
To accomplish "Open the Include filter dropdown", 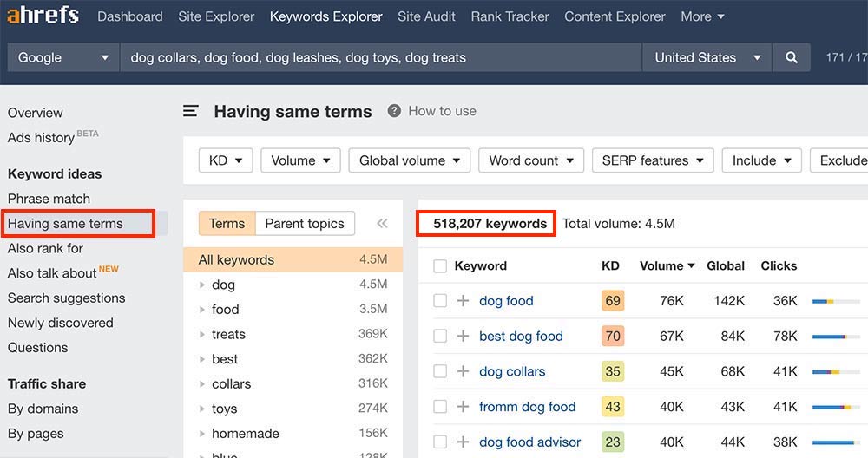I will click(x=762, y=160).
